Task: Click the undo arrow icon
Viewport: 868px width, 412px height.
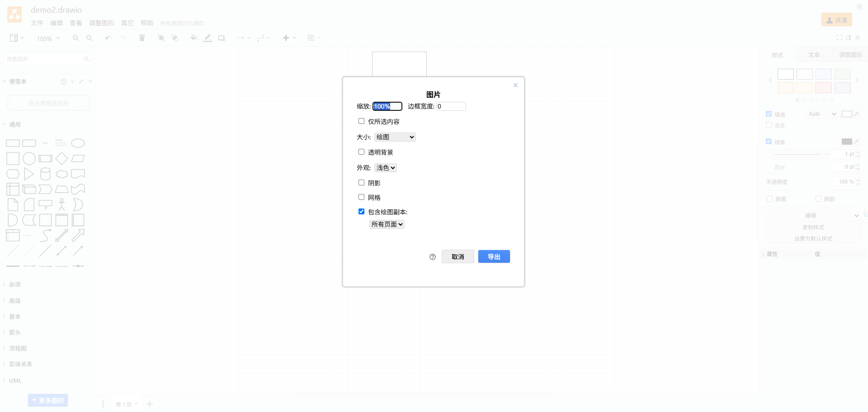Action: (108, 38)
